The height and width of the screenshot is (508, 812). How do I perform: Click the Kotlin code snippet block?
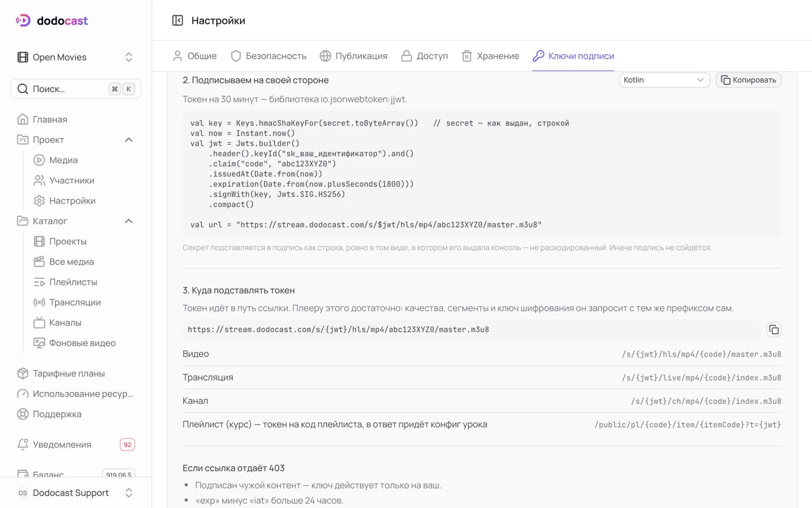(x=482, y=174)
